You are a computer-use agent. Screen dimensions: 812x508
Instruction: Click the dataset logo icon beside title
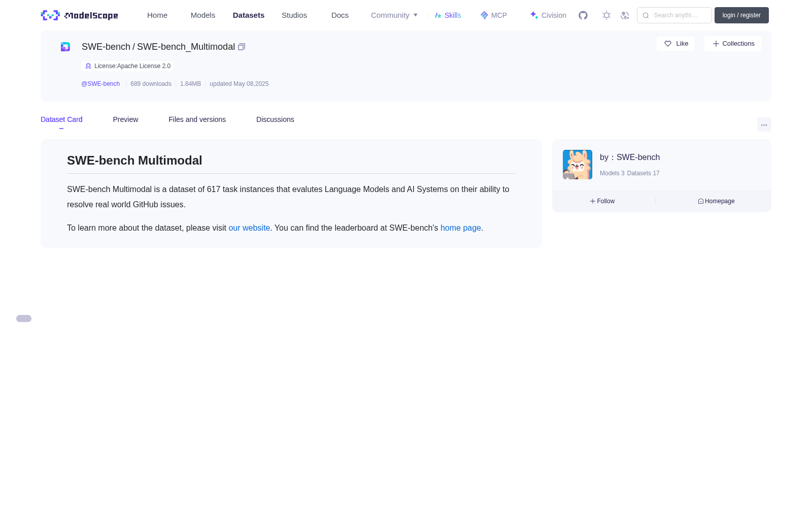click(65, 47)
